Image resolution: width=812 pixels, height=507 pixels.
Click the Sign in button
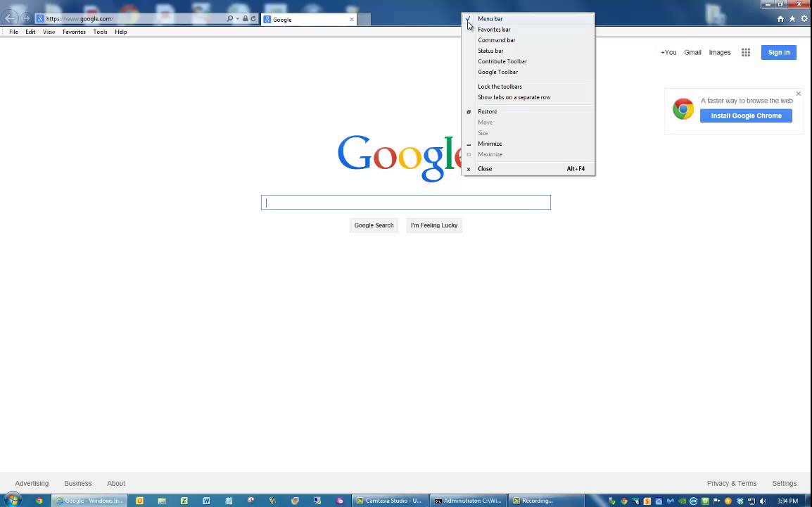click(x=779, y=52)
